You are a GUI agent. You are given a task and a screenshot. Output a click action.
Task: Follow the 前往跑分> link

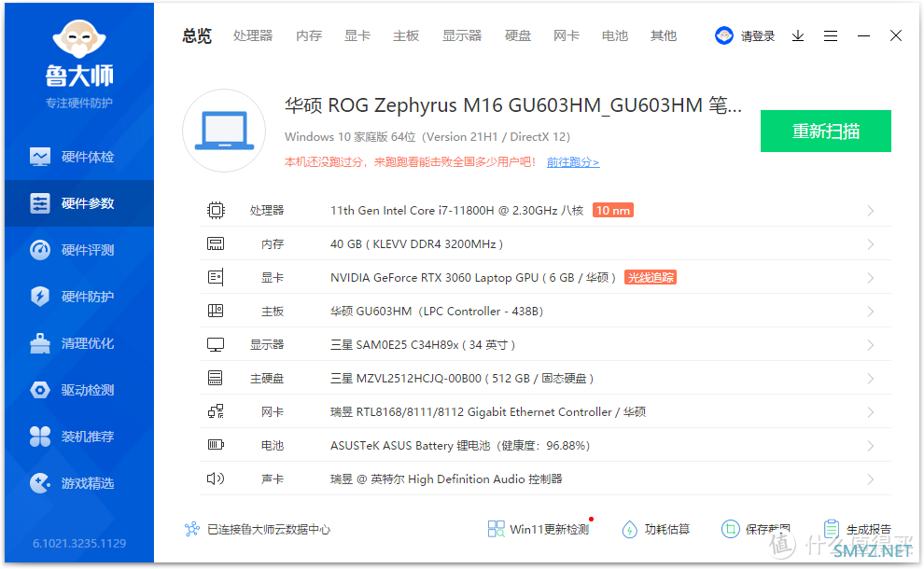tap(573, 162)
